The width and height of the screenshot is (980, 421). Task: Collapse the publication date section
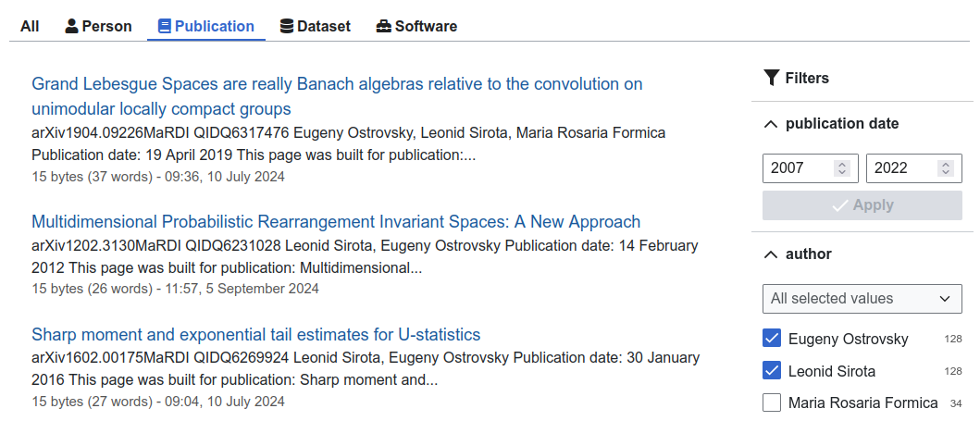pyautogui.click(x=770, y=124)
